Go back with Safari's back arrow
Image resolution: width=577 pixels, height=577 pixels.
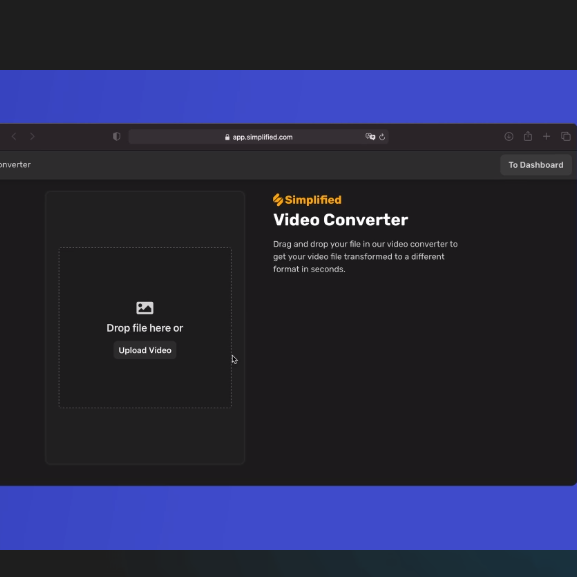(14, 137)
